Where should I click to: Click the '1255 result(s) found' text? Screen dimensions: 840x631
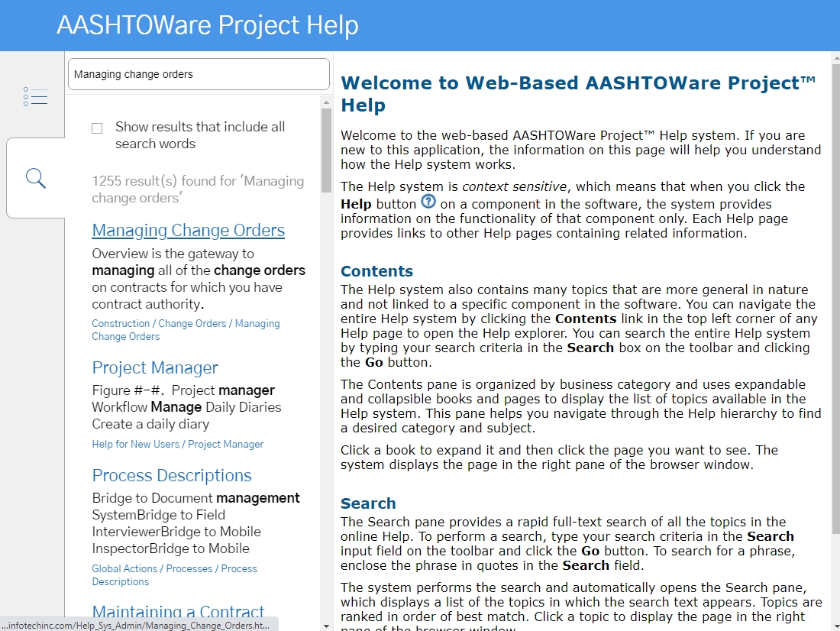click(x=198, y=189)
